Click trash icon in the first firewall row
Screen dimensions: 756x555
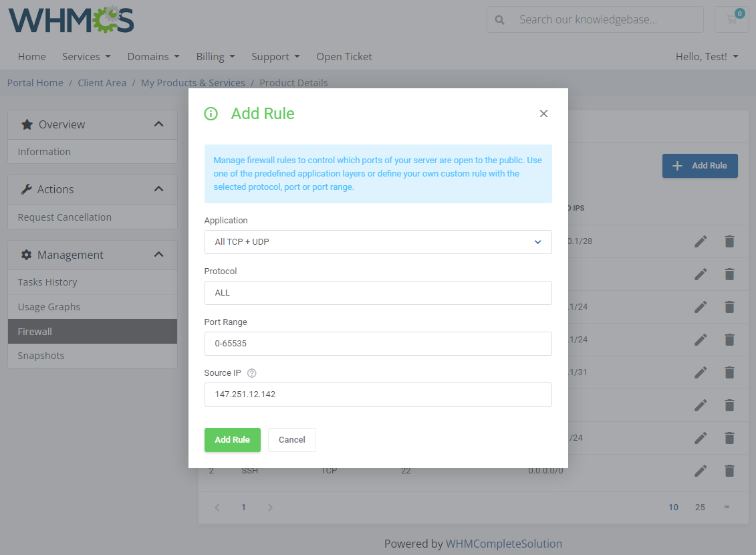tap(729, 241)
